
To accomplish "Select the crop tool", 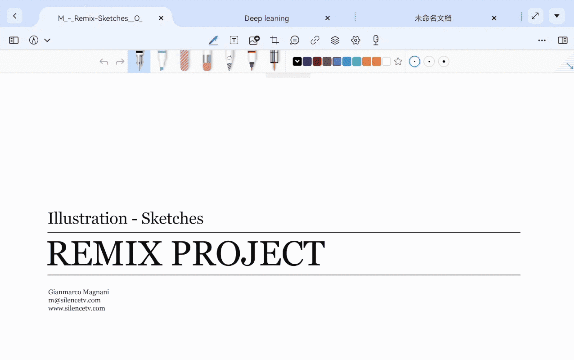I will click(x=274, y=40).
